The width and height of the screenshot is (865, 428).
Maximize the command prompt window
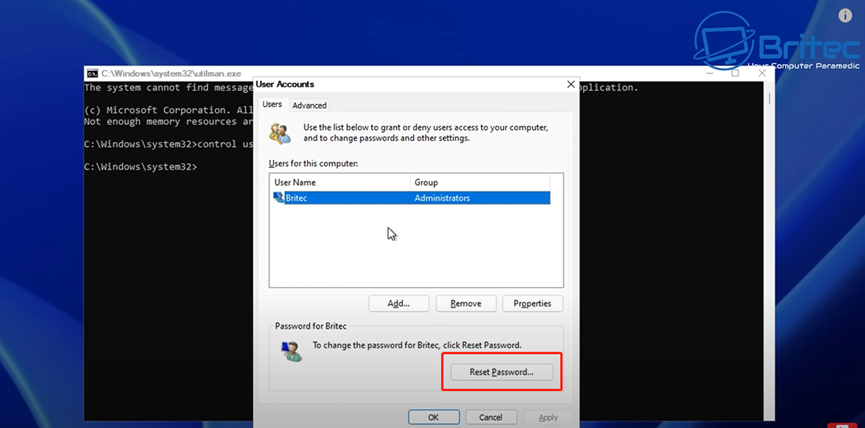735,73
